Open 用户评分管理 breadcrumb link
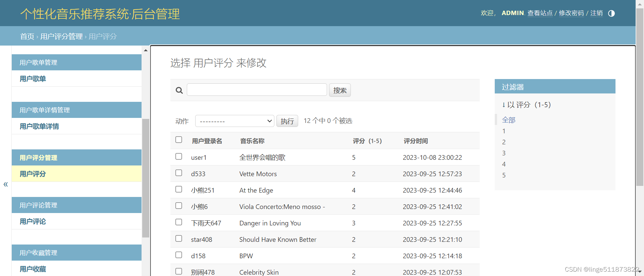Image resolution: width=644 pixels, height=276 pixels. [61, 36]
